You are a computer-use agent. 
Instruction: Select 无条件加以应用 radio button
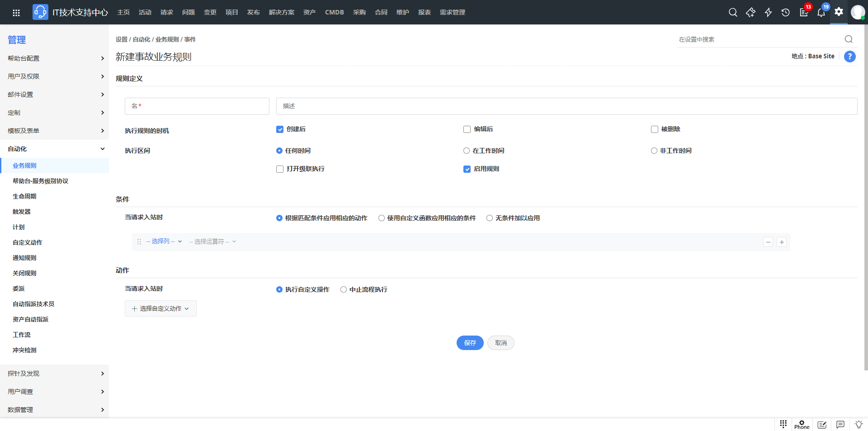(490, 218)
